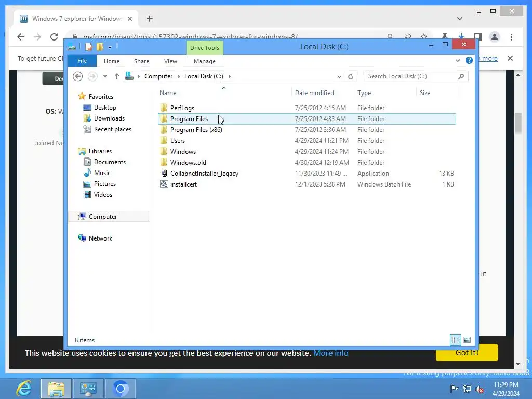Select the Program Files folder
532x399 pixels.
point(307,119)
